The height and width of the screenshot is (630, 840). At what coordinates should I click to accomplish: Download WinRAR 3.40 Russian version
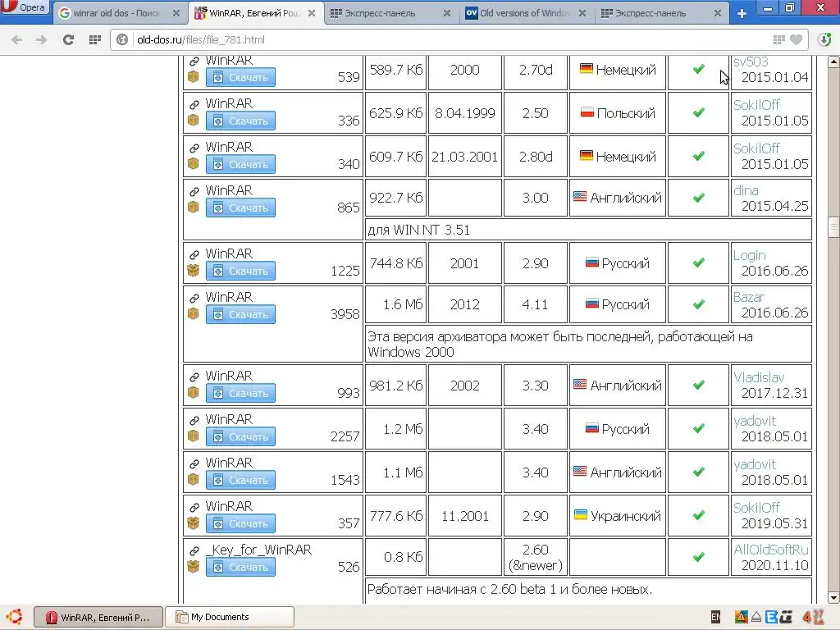[x=240, y=437]
